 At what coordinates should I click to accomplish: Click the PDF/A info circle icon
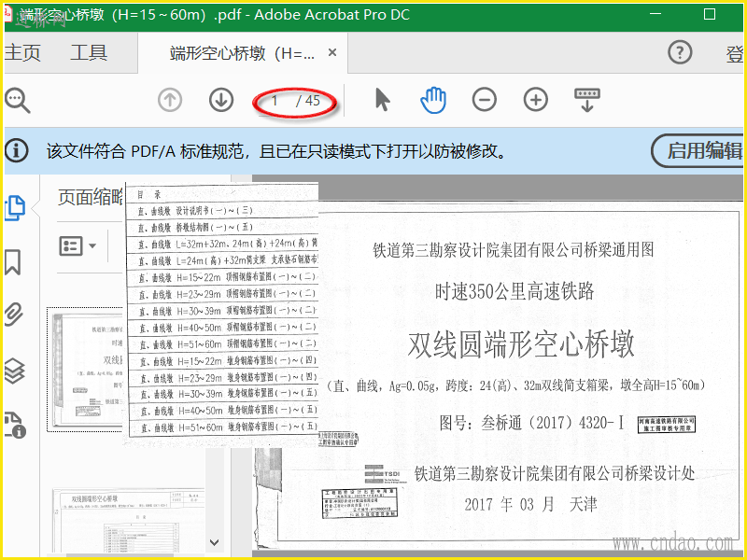pyautogui.click(x=17, y=150)
